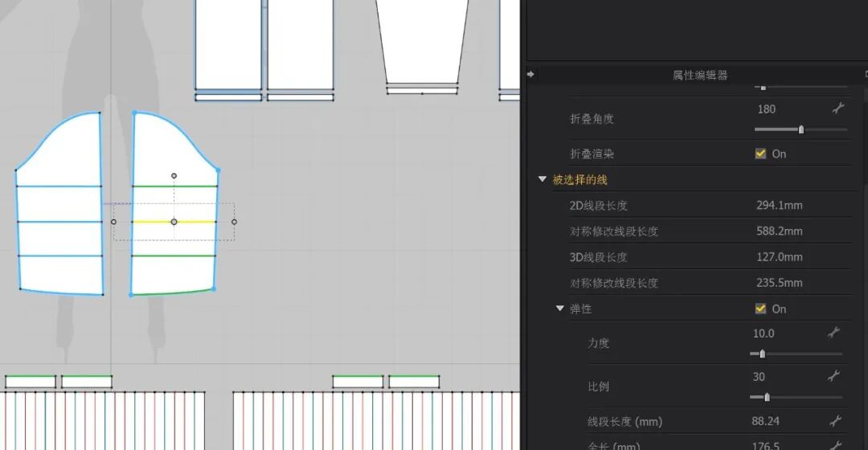The image size is (868, 450).
Task: Click the 折叠渲染 label
Action: coord(592,153)
